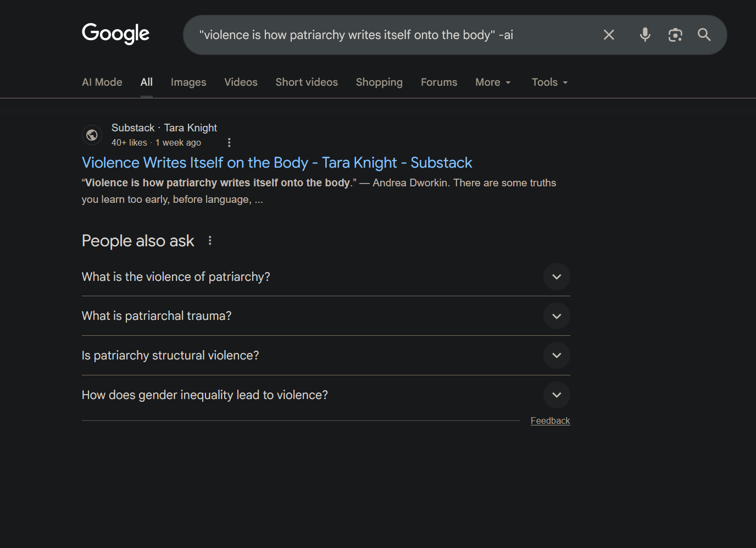Expand "What is the violence of patriarchy?"
This screenshot has height=548, width=756.
tap(557, 276)
